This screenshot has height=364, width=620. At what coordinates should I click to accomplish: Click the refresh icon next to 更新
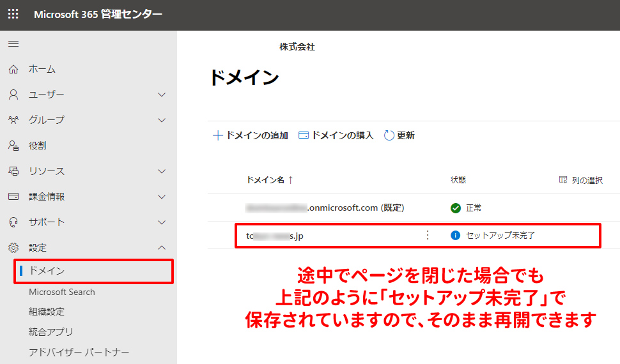pos(389,135)
